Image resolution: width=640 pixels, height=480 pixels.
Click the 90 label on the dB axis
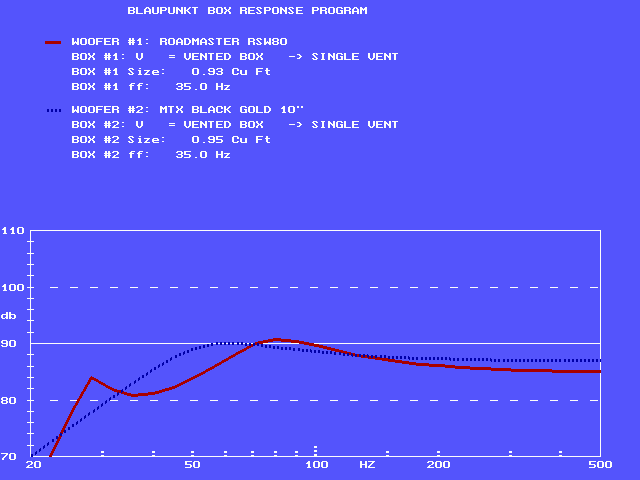pyautogui.click(x=9, y=344)
